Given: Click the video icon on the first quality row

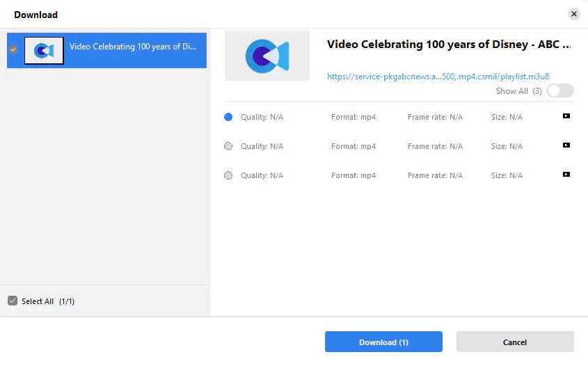Looking at the screenshot, I should [x=566, y=116].
